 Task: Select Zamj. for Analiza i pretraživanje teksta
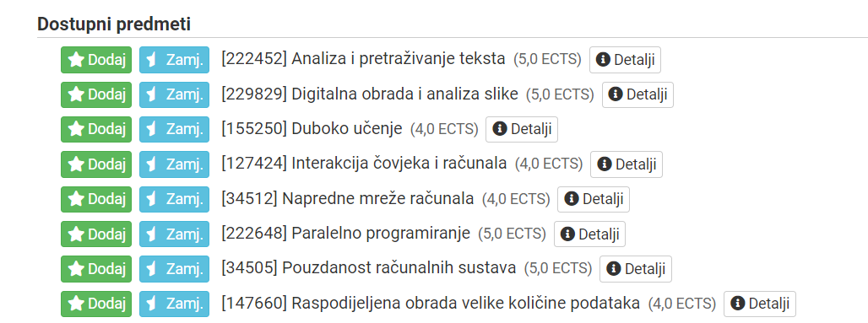pos(175,60)
